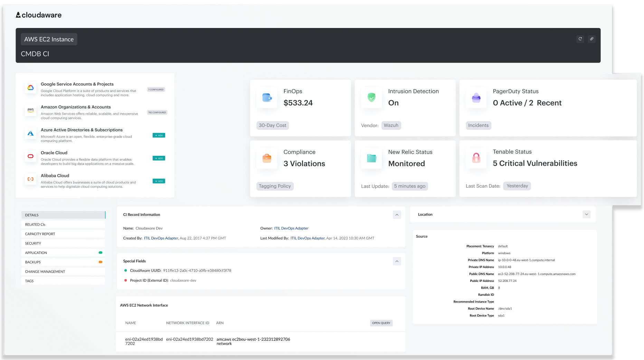644x360 pixels.
Task: Click the OPEN QUERY button
Action: coord(381,323)
